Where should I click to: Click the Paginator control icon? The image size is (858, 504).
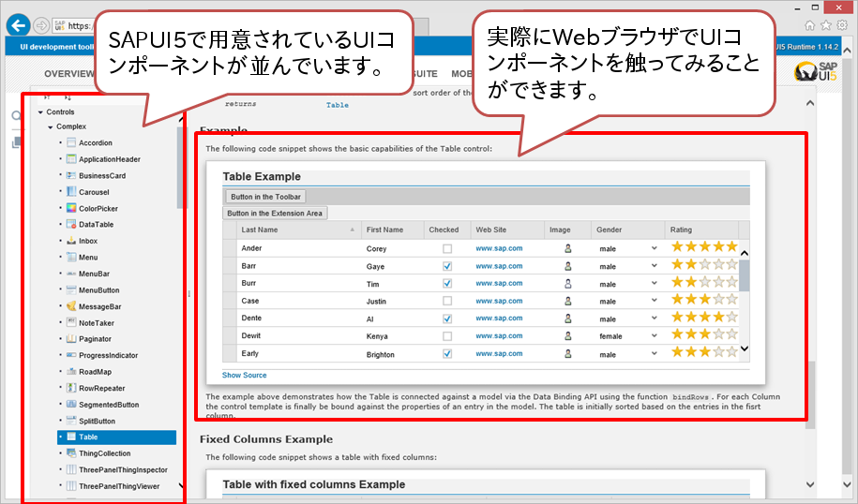(71, 339)
